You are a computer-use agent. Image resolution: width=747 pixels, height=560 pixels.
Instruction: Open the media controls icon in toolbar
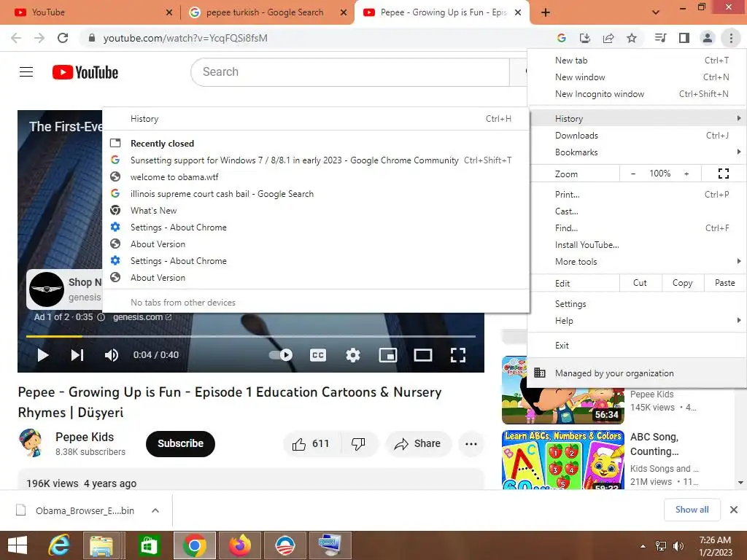(661, 38)
